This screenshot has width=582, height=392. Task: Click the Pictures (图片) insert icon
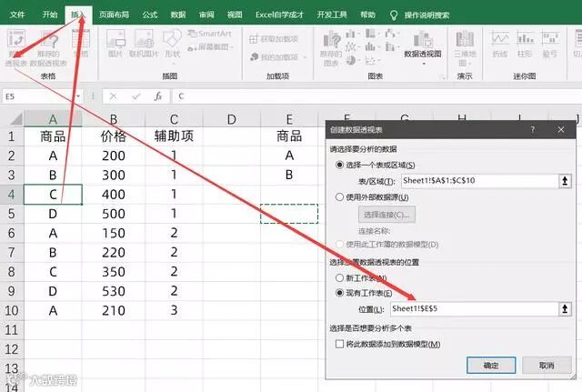115,44
